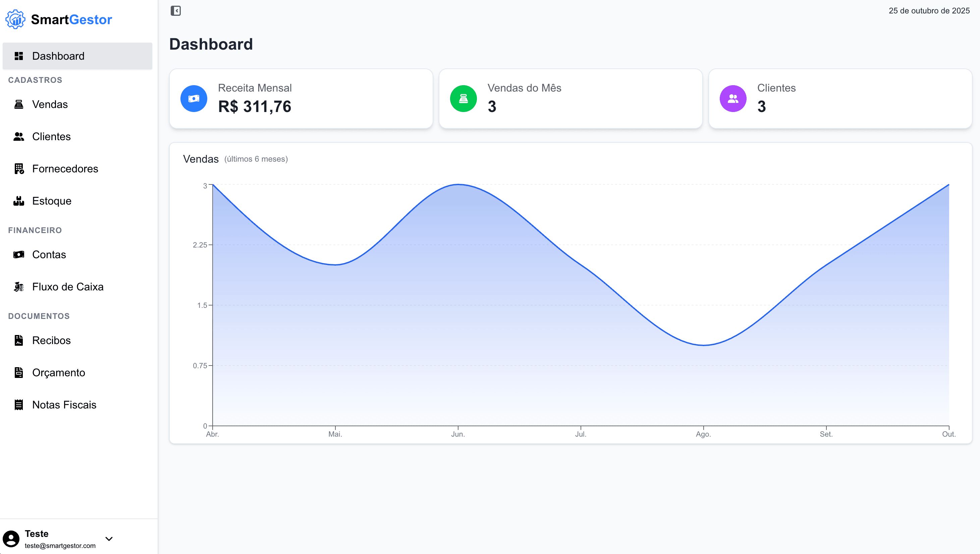
Task: Open Fornecedores via the building icon
Action: coord(19,169)
